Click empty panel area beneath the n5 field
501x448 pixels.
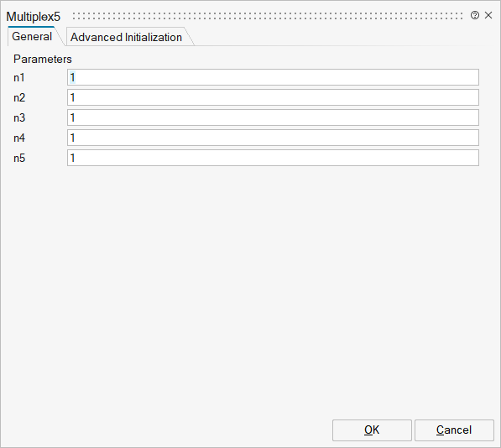(x=250, y=288)
